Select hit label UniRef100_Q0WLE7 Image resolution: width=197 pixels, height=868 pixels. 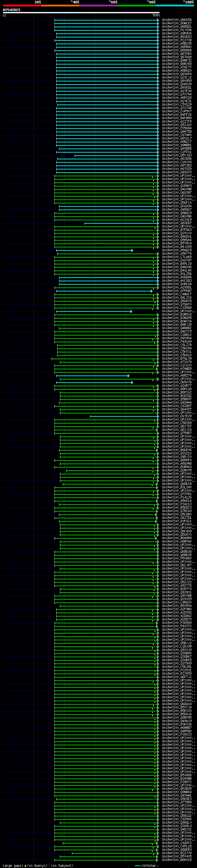[x=176, y=24]
